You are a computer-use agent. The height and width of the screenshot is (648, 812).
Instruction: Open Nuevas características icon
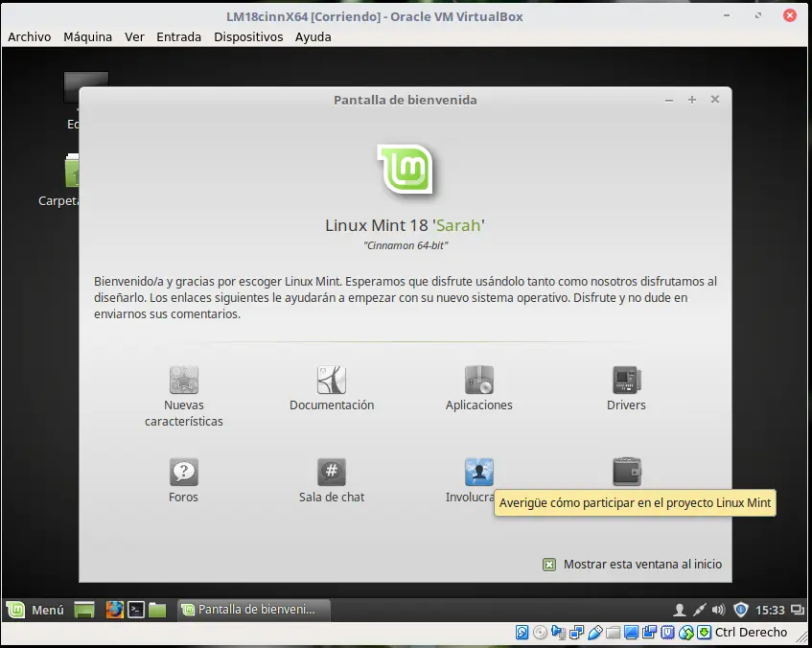pos(184,380)
